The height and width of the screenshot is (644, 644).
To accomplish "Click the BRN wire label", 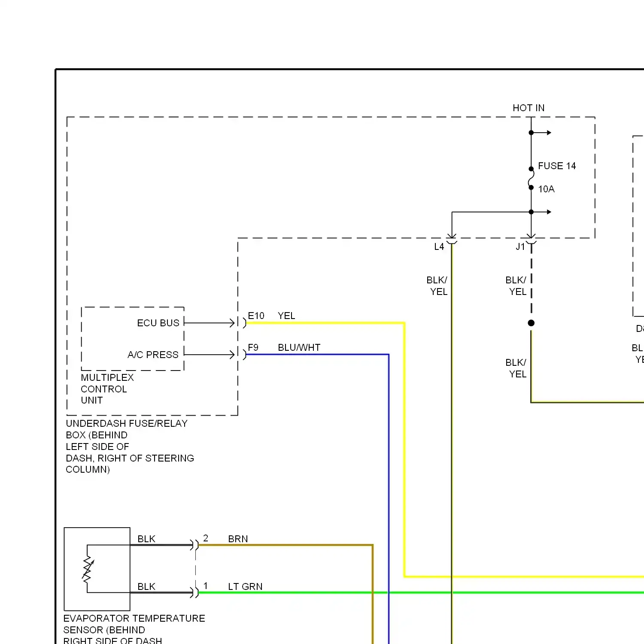I will coord(238,539).
